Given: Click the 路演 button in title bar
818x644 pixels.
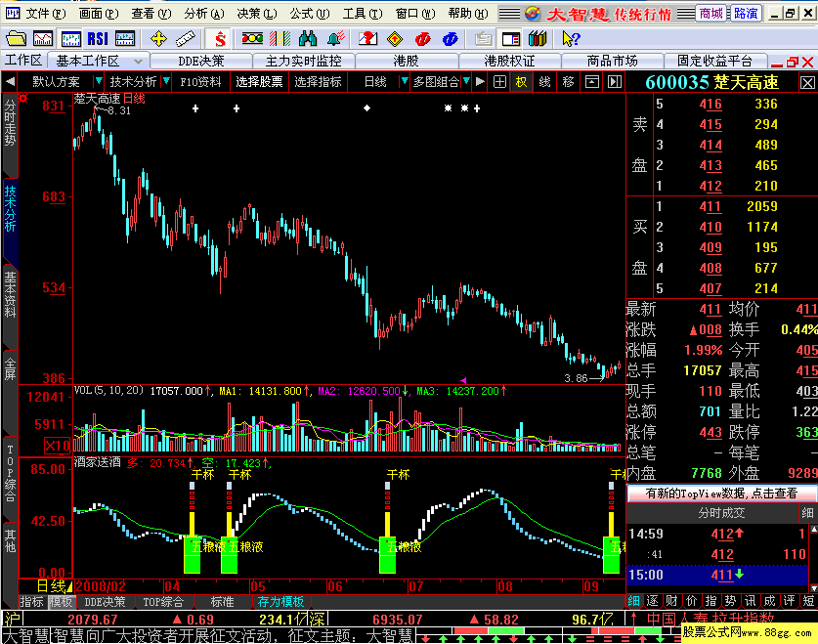Looking at the screenshot, I should click(x=746, y=13).
